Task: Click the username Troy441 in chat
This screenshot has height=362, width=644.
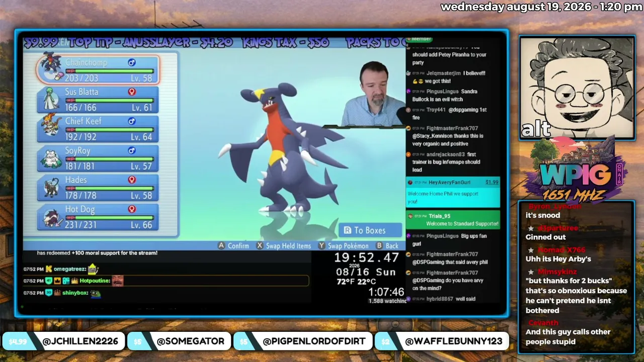Action: pyautogui.click(x=436, y=110)
